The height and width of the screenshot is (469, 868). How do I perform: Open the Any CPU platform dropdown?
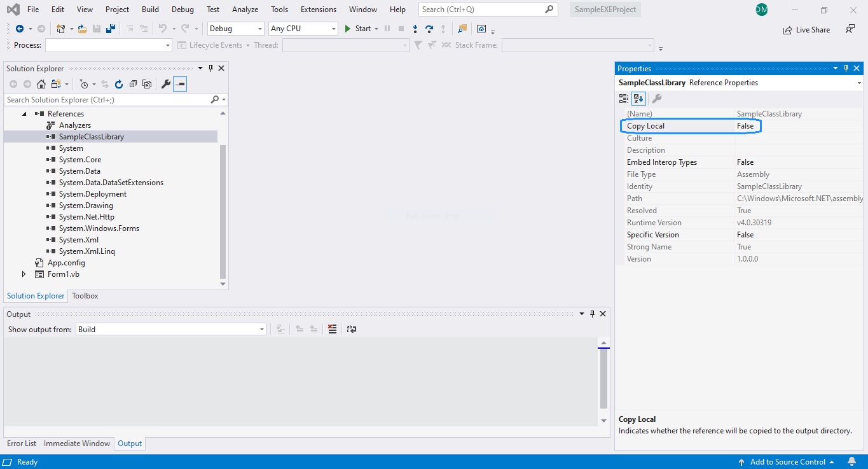click(x=303, y=28)
